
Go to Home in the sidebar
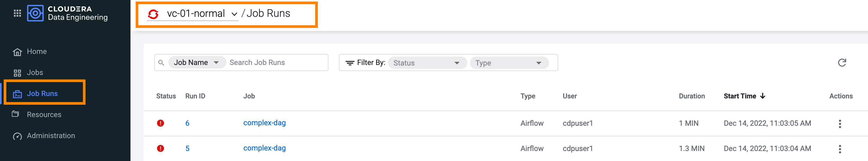click(36, 51)
